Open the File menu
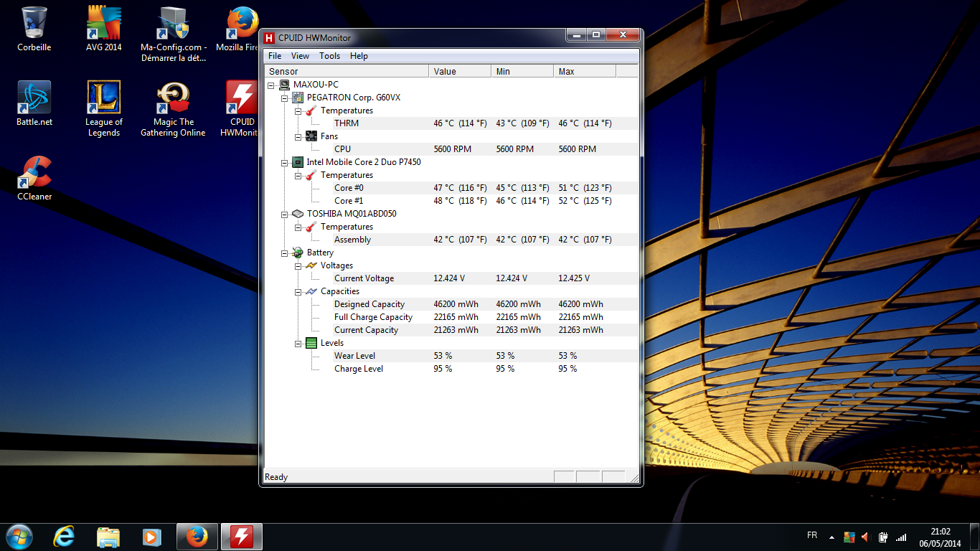The image size is (980, 551). pos(275,56)
